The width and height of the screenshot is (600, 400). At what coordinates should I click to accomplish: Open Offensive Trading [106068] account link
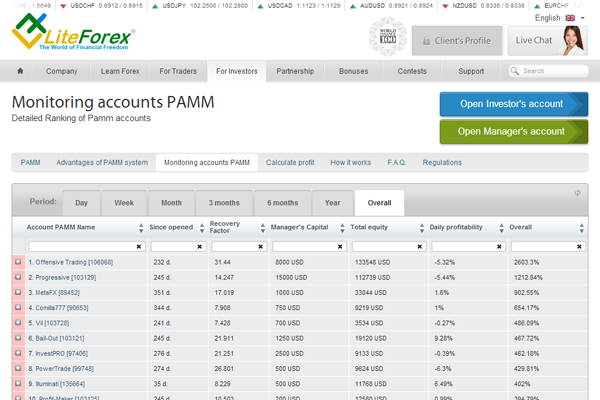click(x=74, y=262)
